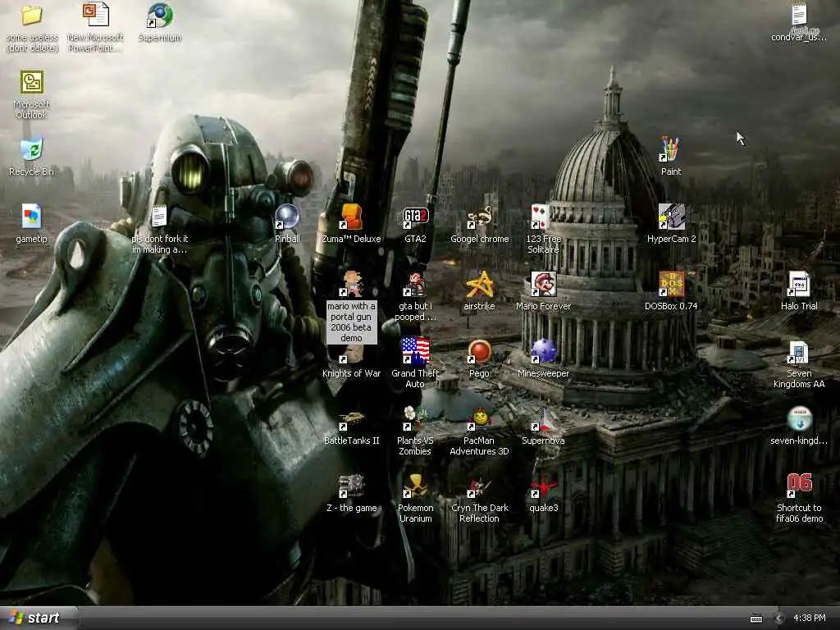
Task: Select the gametip file icon
Action: 32,217
